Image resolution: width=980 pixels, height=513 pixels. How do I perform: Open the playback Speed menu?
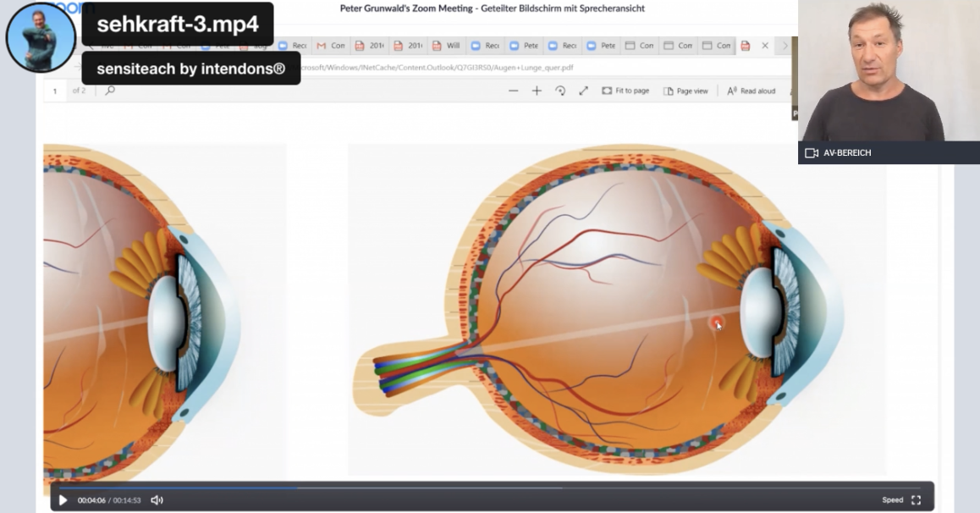893,499
